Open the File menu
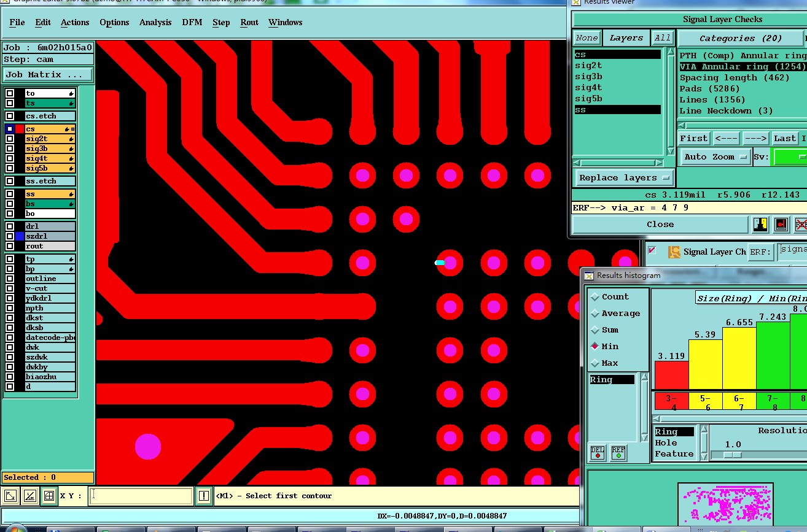This screenshot has height=532, width=807. coord(17,23)
